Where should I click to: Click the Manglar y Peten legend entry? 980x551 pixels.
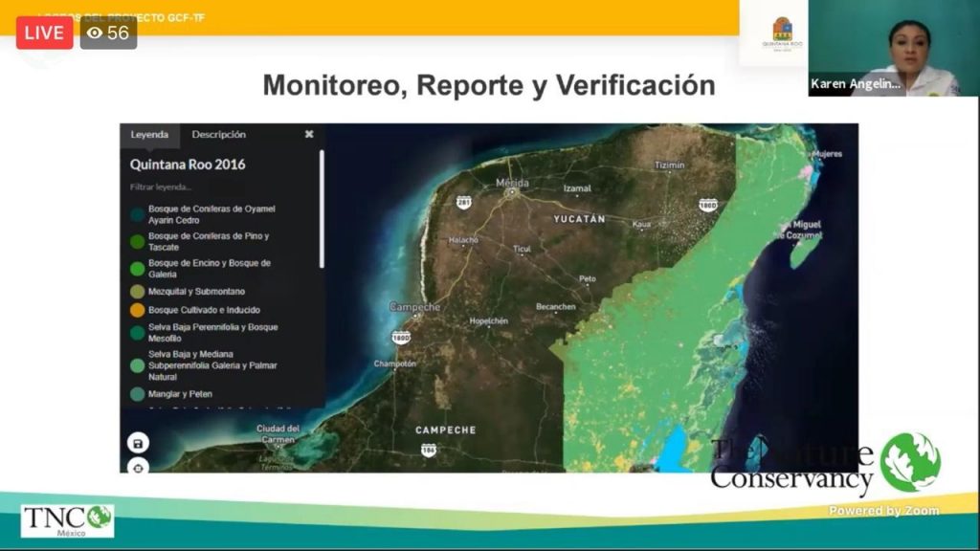click(180, 394)
